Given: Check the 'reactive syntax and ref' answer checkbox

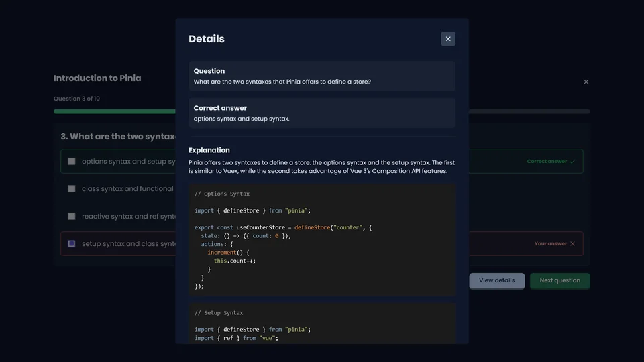Looking at the screenshot, I should pyautogui.click(x=72, y=217).
